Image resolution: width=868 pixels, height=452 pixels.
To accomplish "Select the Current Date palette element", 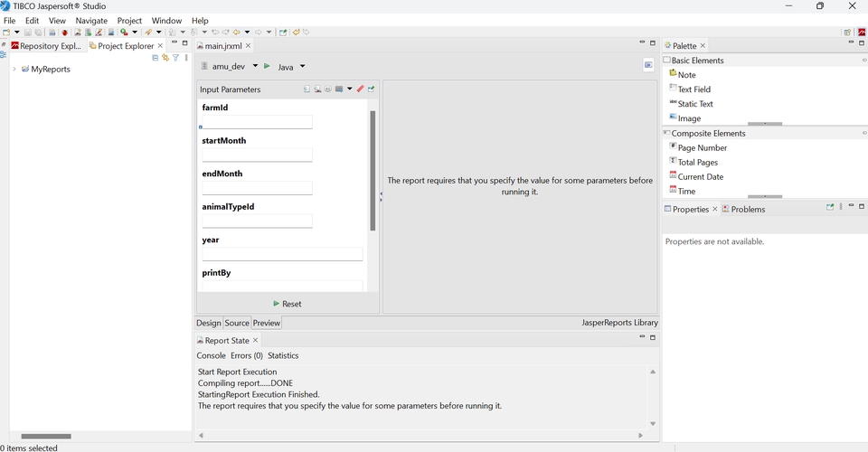I will coord(696,176).
